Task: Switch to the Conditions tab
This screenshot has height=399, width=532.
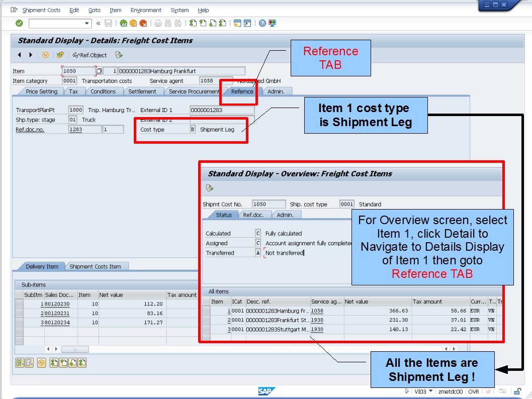Action: pos(103,91)
